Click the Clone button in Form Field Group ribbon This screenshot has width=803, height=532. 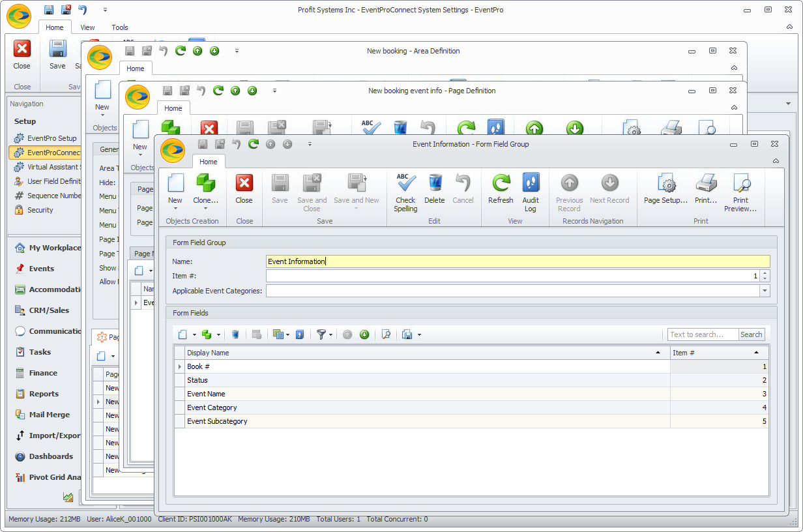205,192
